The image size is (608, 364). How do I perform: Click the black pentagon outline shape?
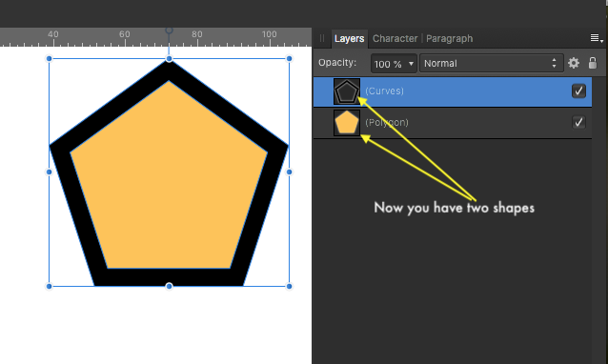point(169,277)
